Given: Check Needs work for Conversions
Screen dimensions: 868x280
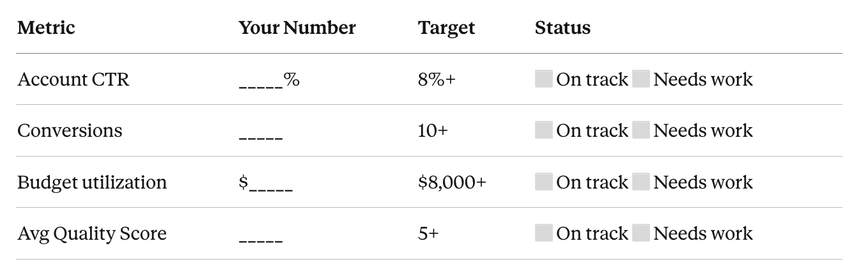Looking at the screenshot, I should 641,130.
